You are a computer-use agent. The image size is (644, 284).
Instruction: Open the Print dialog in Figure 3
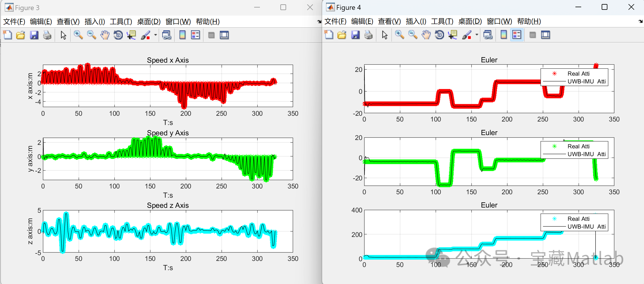(x=47, y=35)
